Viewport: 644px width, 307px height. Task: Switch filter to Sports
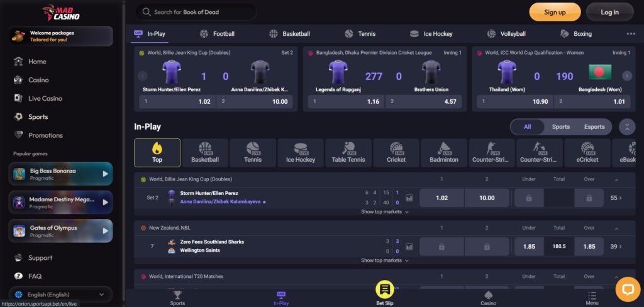point(560,127)
